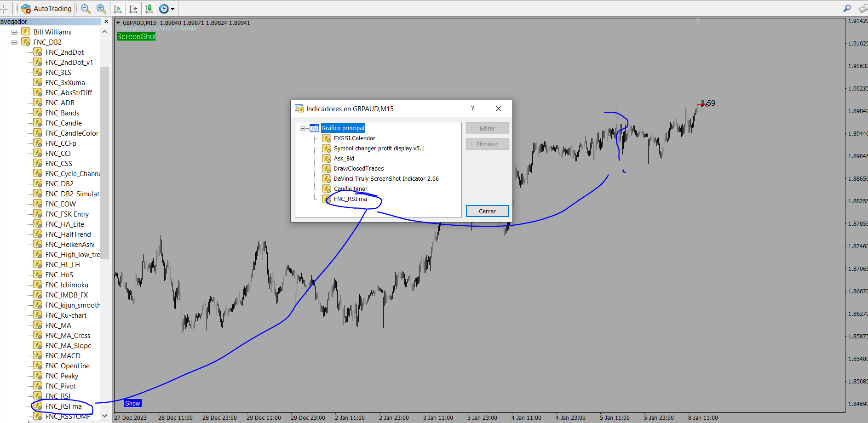Collapse the FNC_DB2 folder
The width and height of the screenshot is (868, 423).
coord(14,42)
